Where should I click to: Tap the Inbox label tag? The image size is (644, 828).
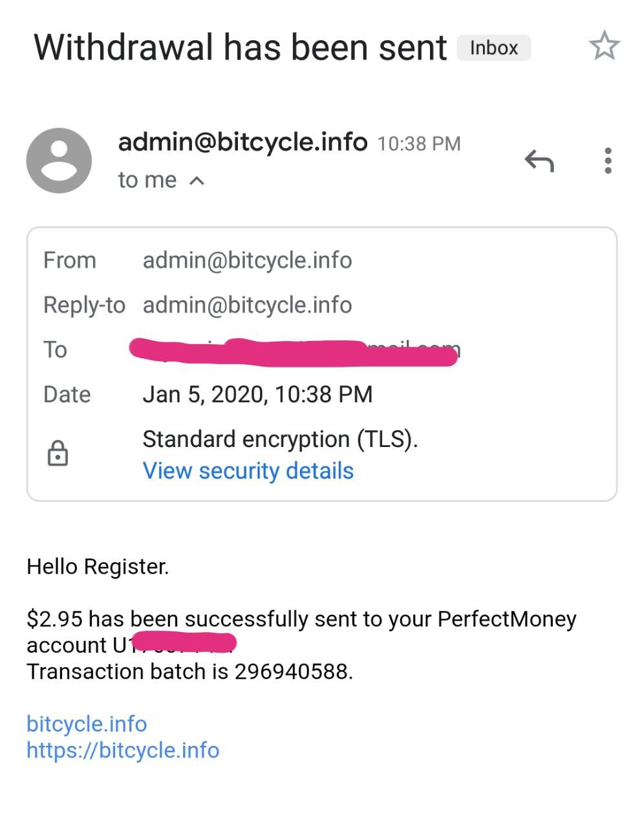[493, 48]
